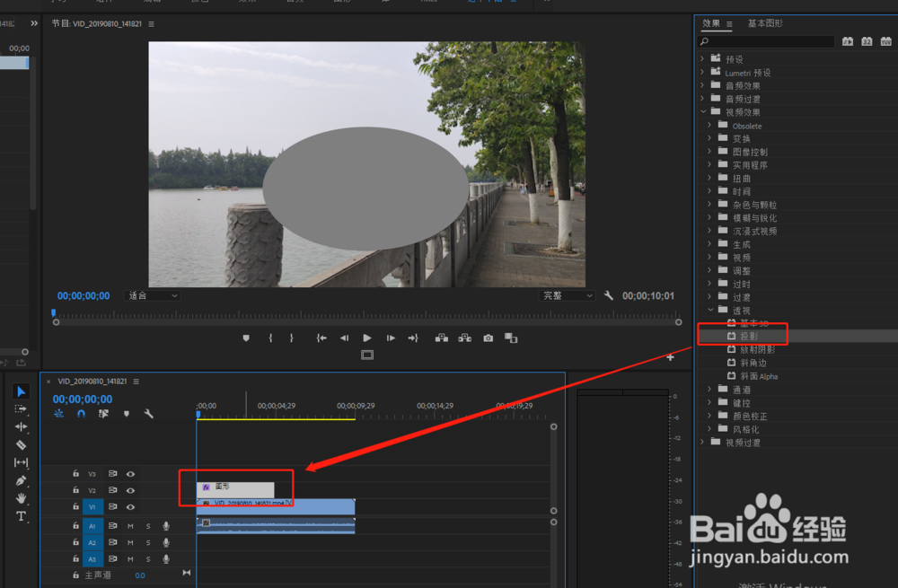Switch to the 基本图形 tab
898x588 pixels.
(x=765, y=23)
